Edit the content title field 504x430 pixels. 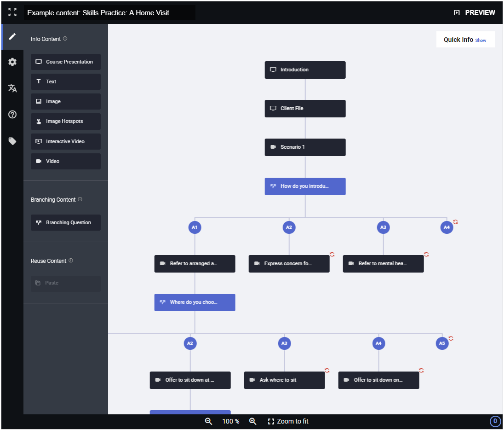click(109, 12)
